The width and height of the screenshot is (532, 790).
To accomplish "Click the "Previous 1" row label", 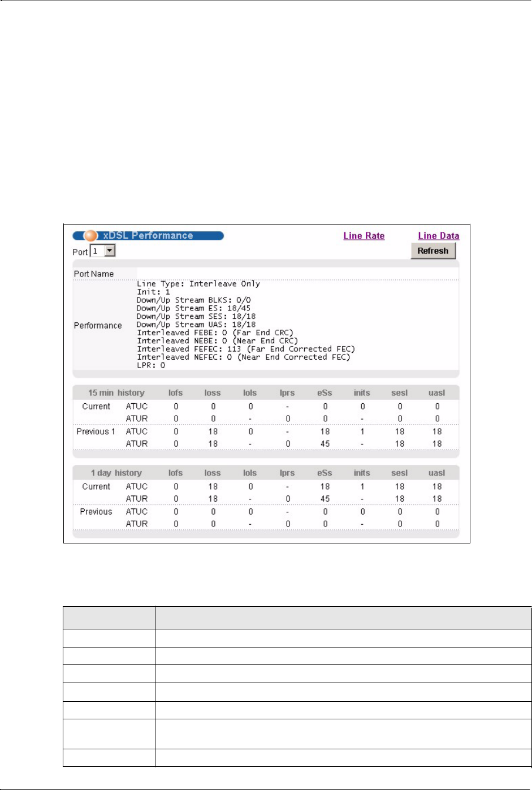I will point(96,431).
